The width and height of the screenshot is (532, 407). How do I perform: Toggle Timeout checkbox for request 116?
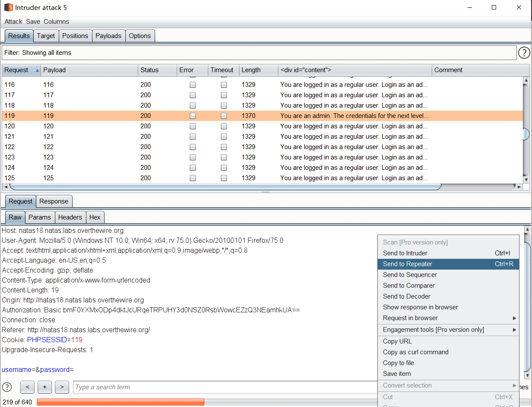224,84
